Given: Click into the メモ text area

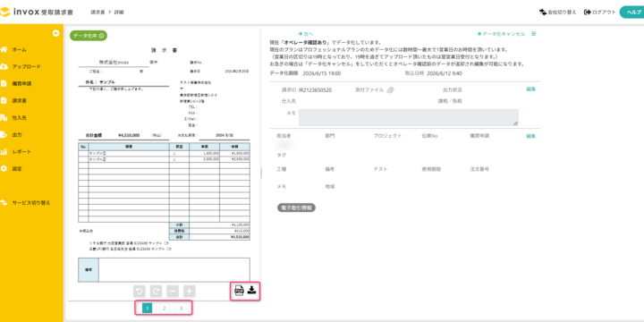Looking at the screenshot, I should point(408,117).
